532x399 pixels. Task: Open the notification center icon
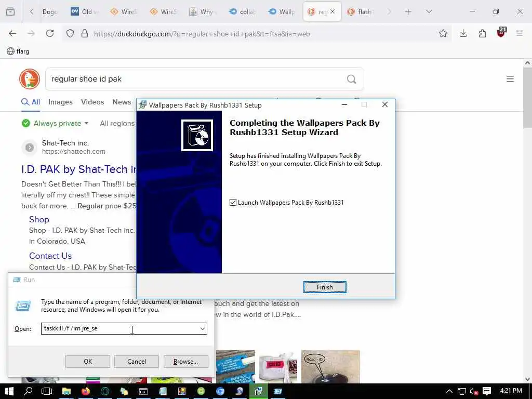487,391
